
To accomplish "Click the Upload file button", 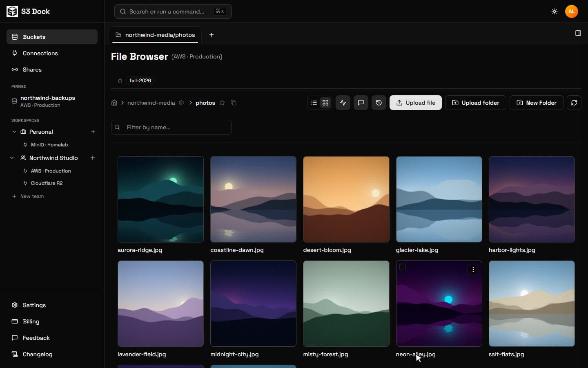I will (x=416, y=103).
